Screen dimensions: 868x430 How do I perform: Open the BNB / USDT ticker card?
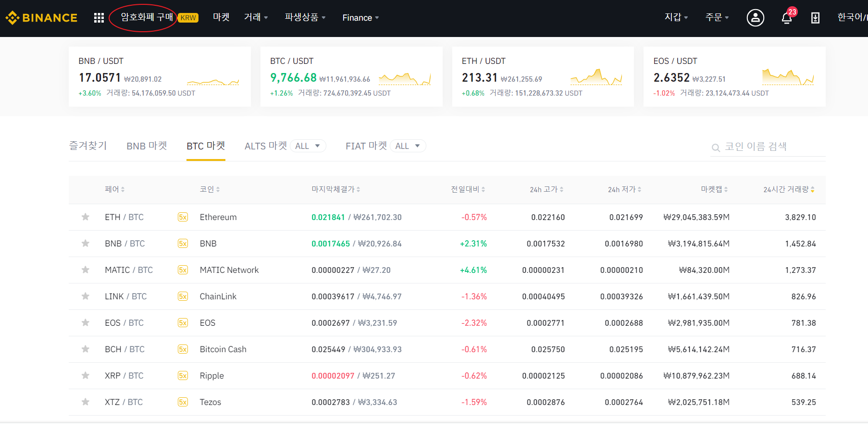click(160, 76)
